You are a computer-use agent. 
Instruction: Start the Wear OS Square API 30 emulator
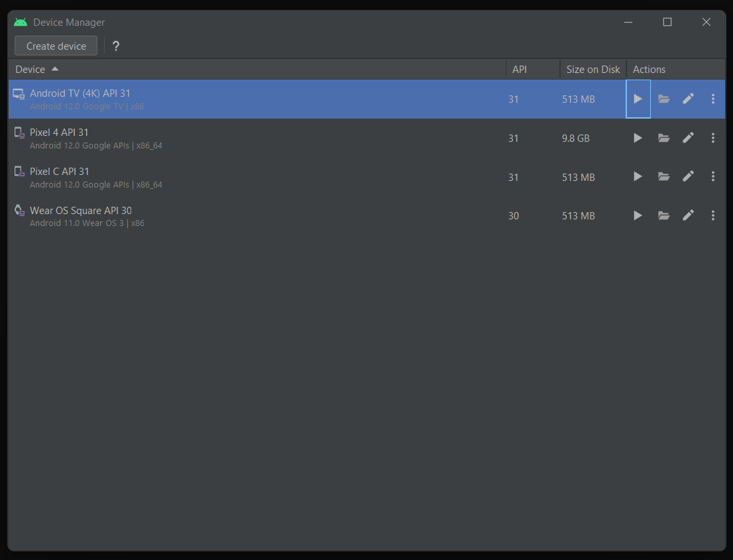[638, 215]
